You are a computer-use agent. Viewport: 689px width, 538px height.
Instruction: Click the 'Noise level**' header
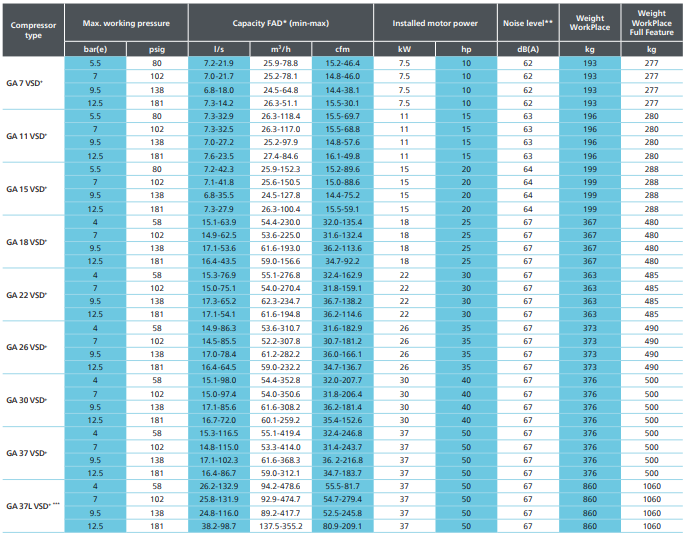point(528,23)
